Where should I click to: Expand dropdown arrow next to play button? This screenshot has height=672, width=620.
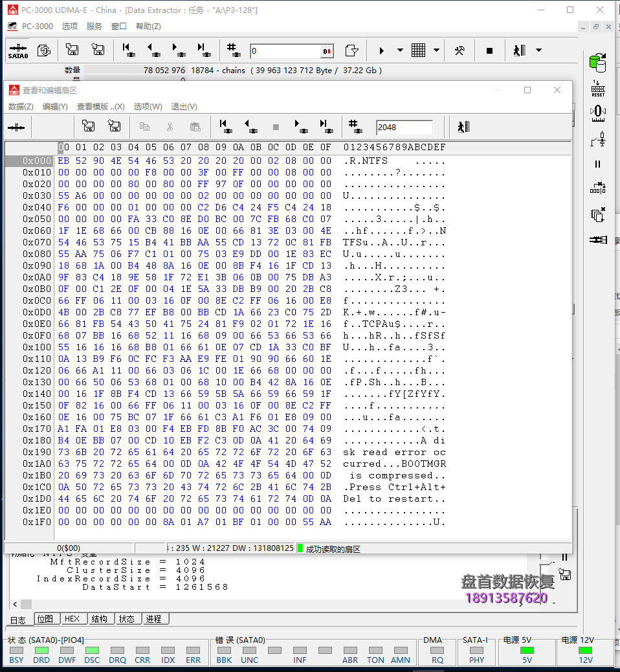pyautogui.click(x=400, y=50)
